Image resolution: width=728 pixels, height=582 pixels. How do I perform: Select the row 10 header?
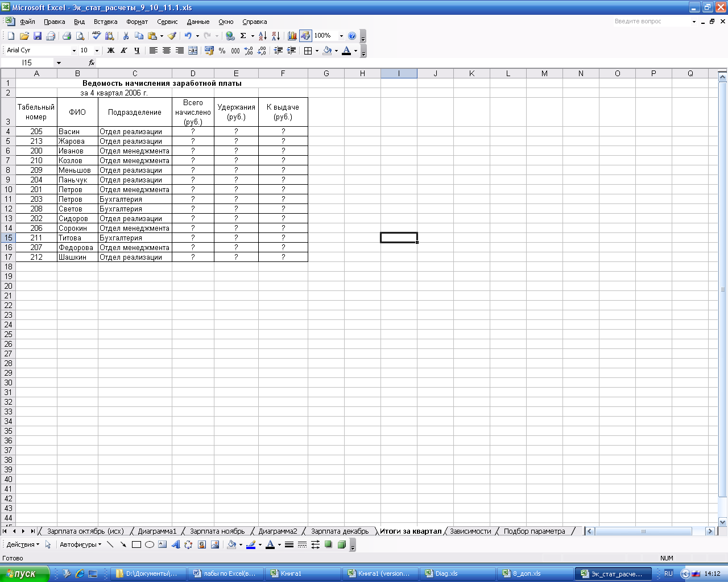8,189
